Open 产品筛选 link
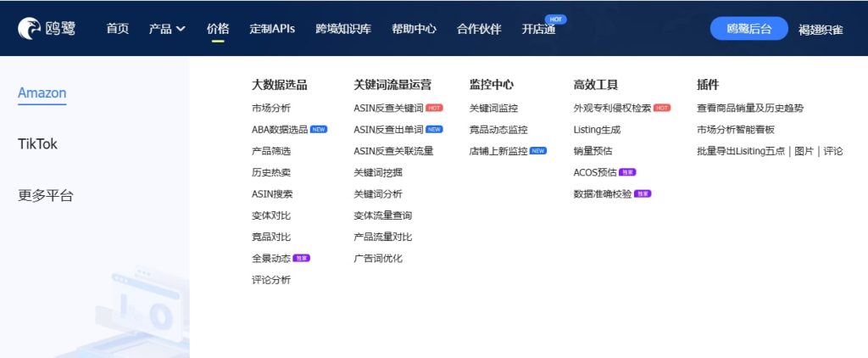 click(x=270, y=151)
